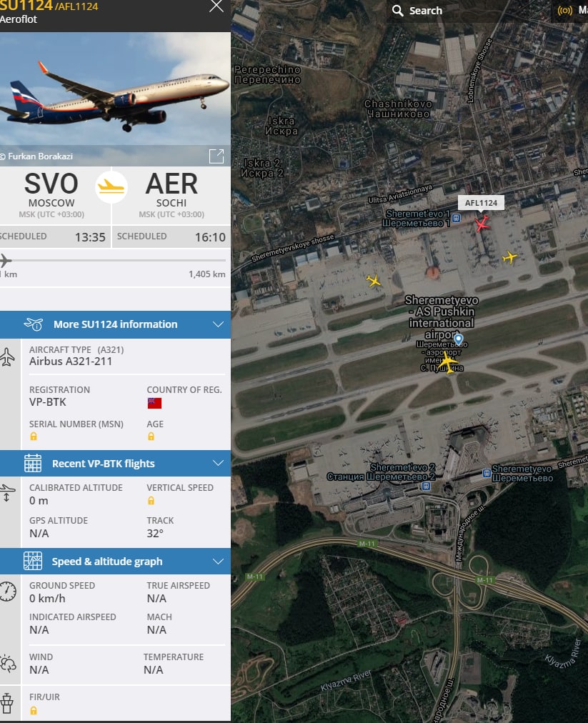Expand Recent VP-BTK flights section
This screenshot has height=723, width=588.
click(x=115, y=464)
